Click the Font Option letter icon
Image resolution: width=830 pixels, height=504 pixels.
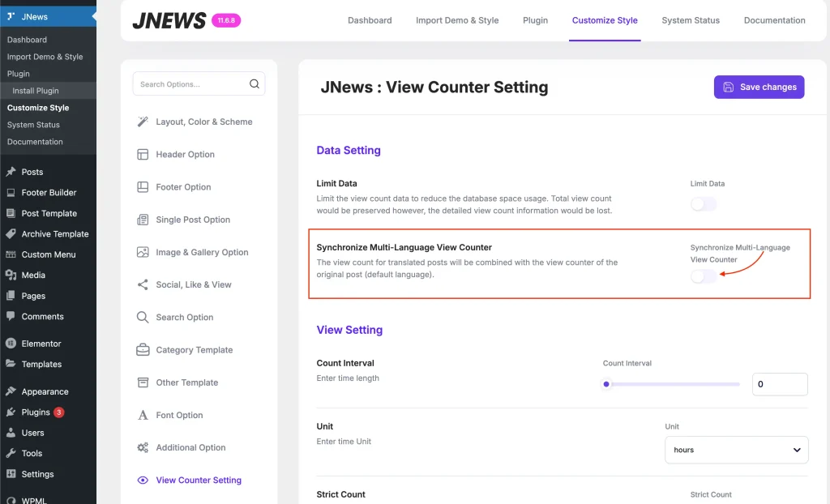point(143,415)
